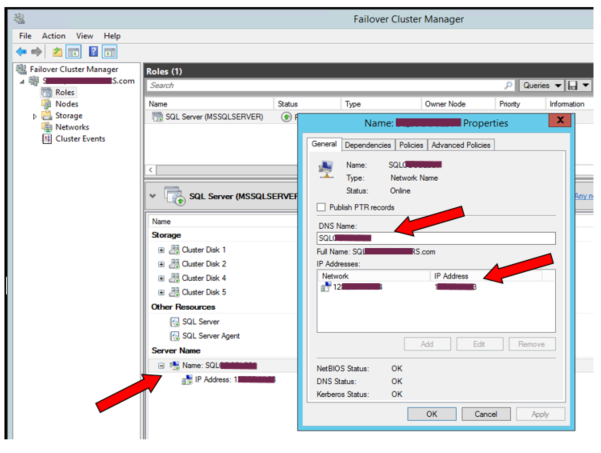The image size is (601, 453).
Task: Expand the Storage tree node arrow
Action: 34,116
